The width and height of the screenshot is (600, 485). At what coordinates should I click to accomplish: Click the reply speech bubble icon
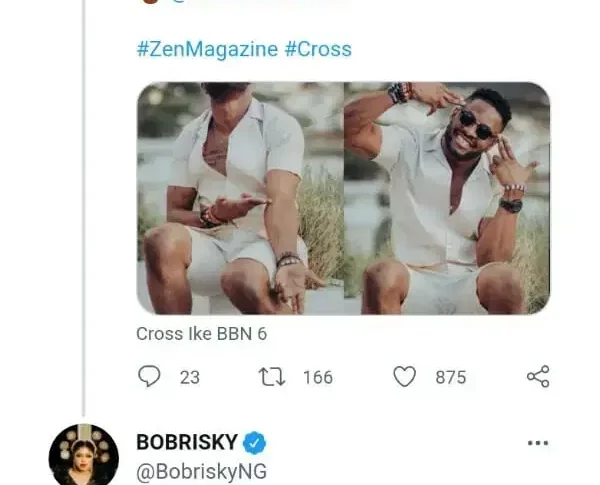[x=149, y=376]
